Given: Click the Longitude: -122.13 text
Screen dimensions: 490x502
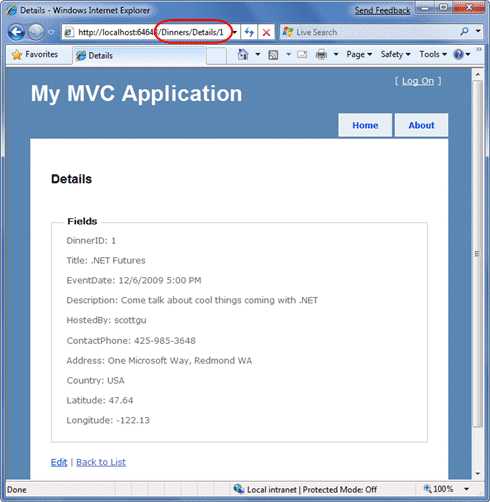Looking at the screenshot, I should click(x=108, y=420).
